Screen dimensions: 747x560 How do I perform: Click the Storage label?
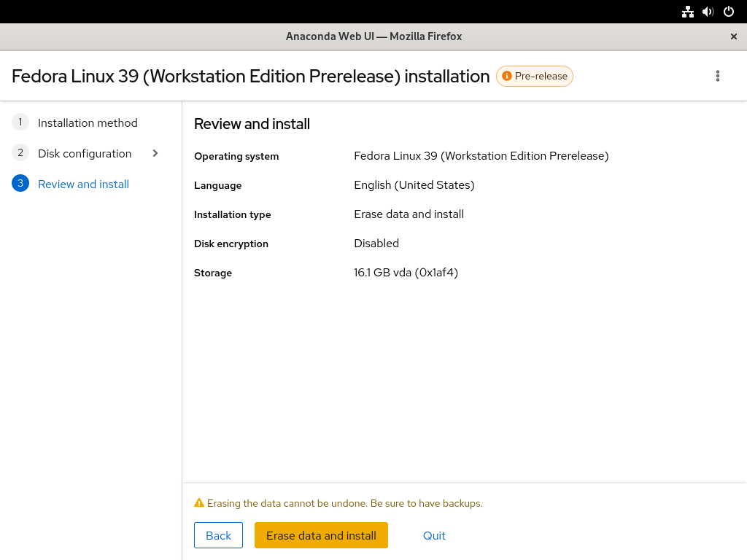pos(213,273)
